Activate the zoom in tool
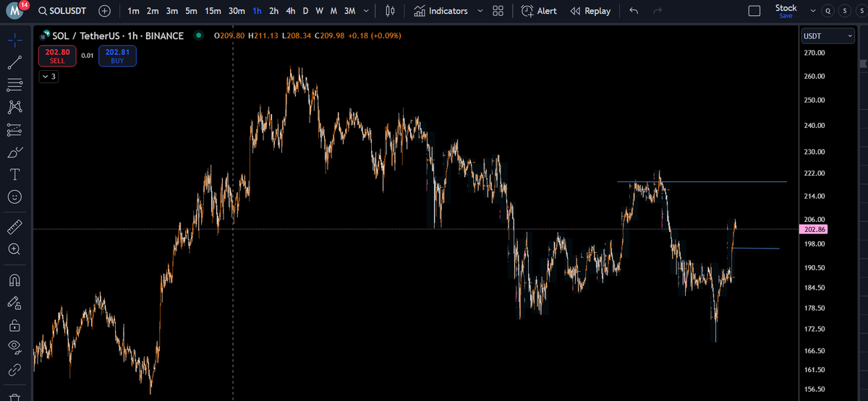The height and width of the screenshot is (401, 868). pyautogui.click(x=14, y=249)
